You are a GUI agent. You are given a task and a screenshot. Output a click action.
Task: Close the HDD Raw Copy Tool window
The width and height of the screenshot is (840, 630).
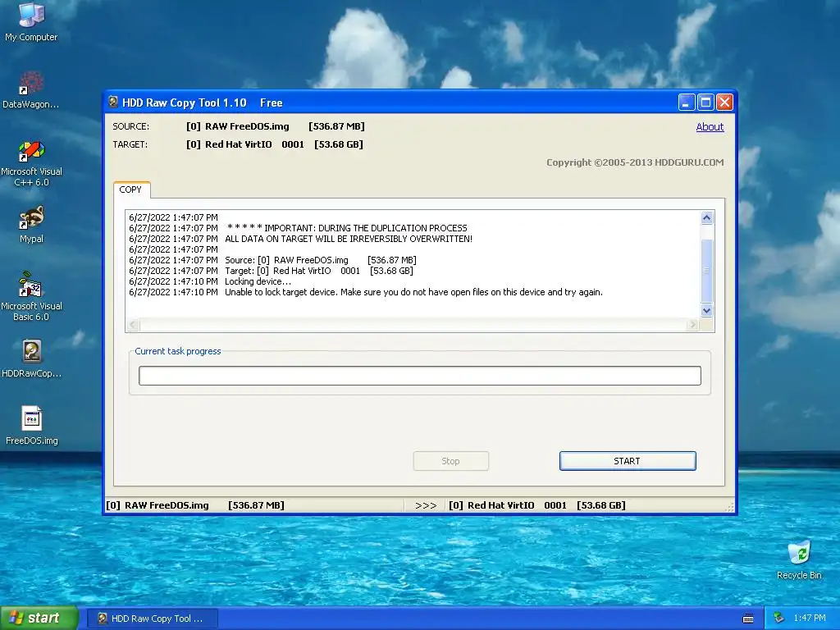point(724,102)
